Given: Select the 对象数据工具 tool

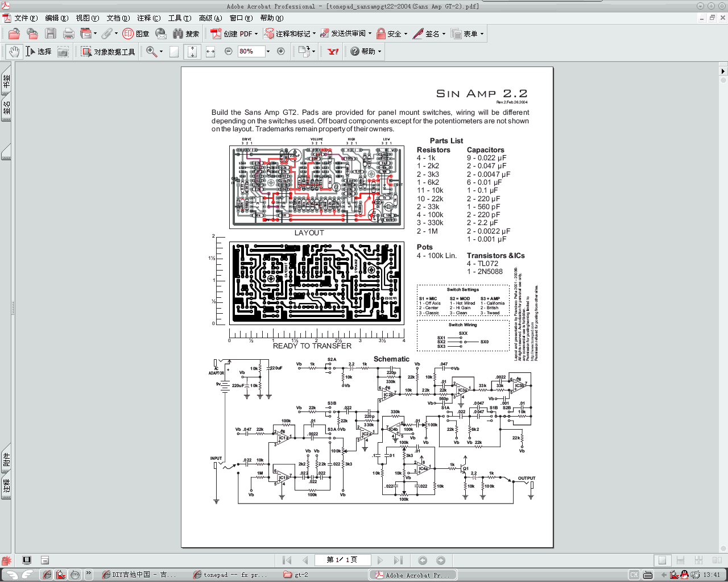Looking at the screenshot, I should (x=108, y=52).
